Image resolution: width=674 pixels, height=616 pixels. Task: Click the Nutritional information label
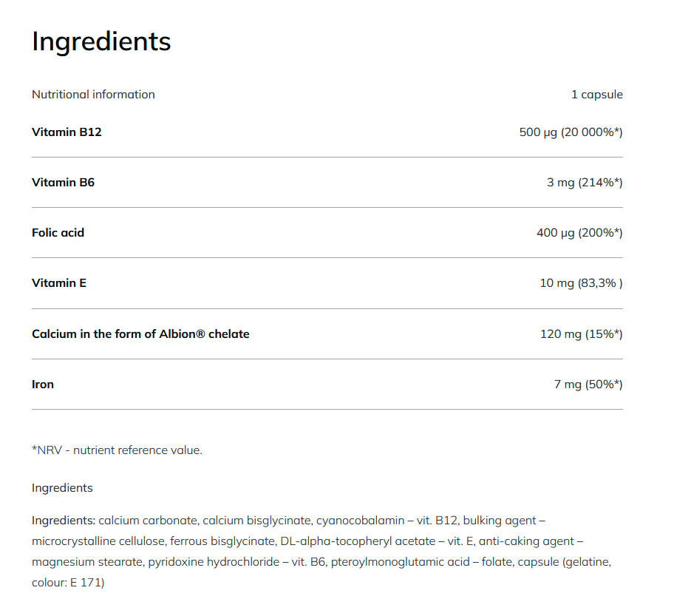click(93, 95)
